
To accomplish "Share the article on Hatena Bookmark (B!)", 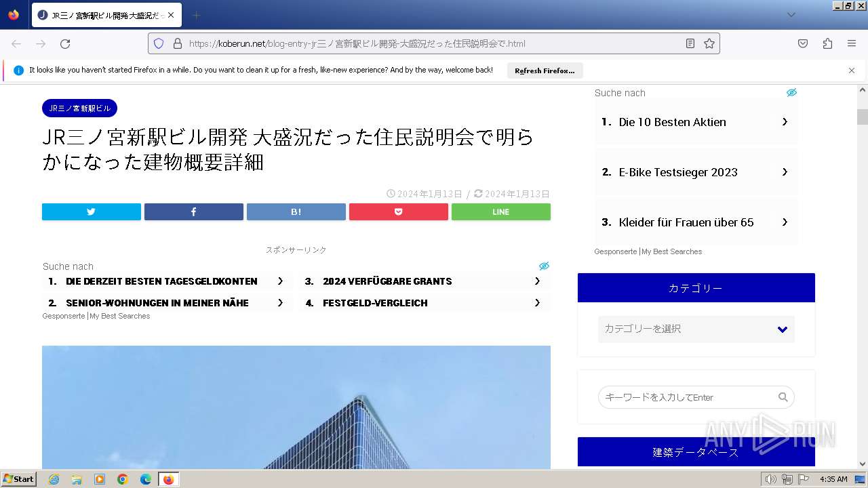I will 296,211.
